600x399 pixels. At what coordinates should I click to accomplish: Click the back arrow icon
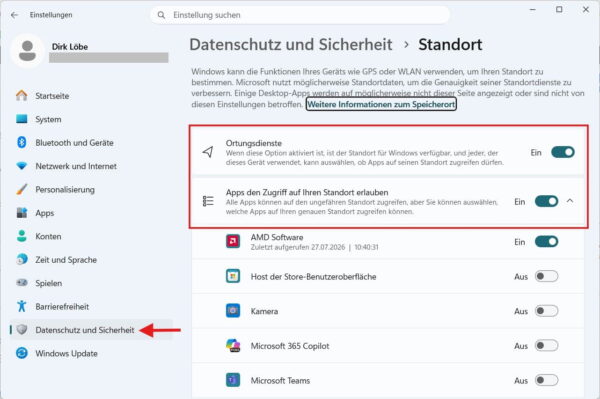click(x=15, y=15)
